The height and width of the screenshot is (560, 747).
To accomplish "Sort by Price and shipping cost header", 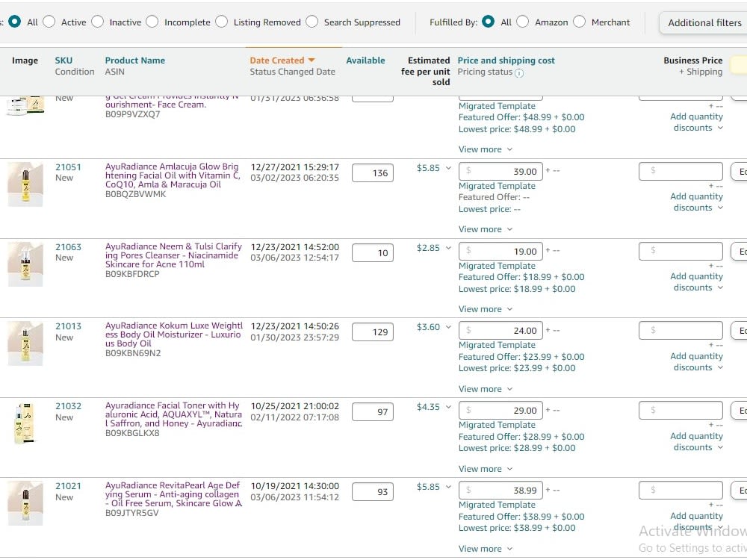I will 506,60.
